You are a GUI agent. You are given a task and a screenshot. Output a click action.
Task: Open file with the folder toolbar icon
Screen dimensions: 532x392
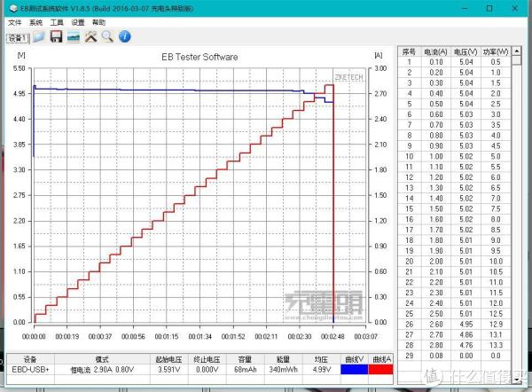pos(39,36)
